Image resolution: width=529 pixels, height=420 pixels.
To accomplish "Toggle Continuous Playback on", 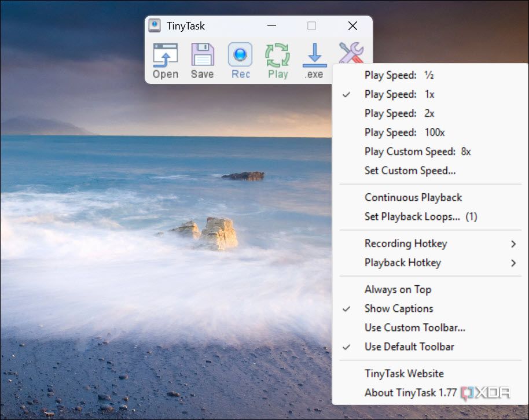I will tap(413, 198).
